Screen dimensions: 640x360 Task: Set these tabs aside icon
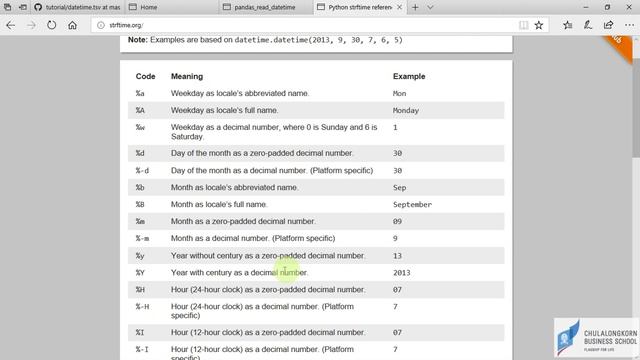(x=23, y=7)
